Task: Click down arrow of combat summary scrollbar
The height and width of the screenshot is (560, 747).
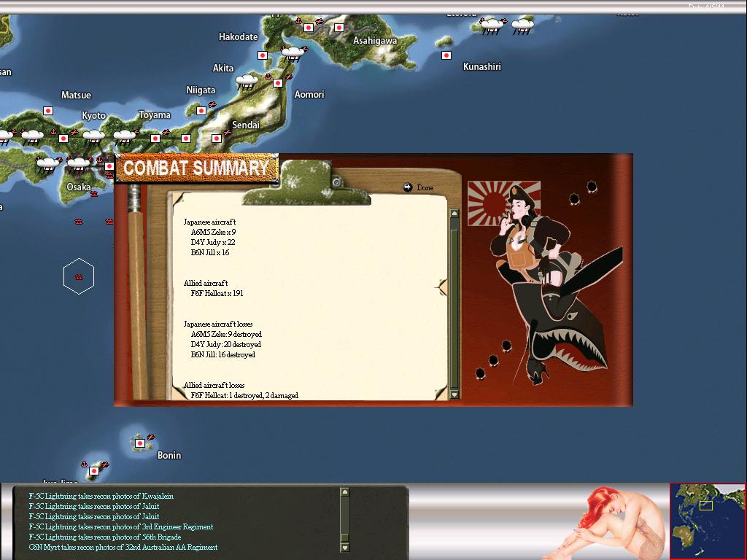Action: click(454, 394)
